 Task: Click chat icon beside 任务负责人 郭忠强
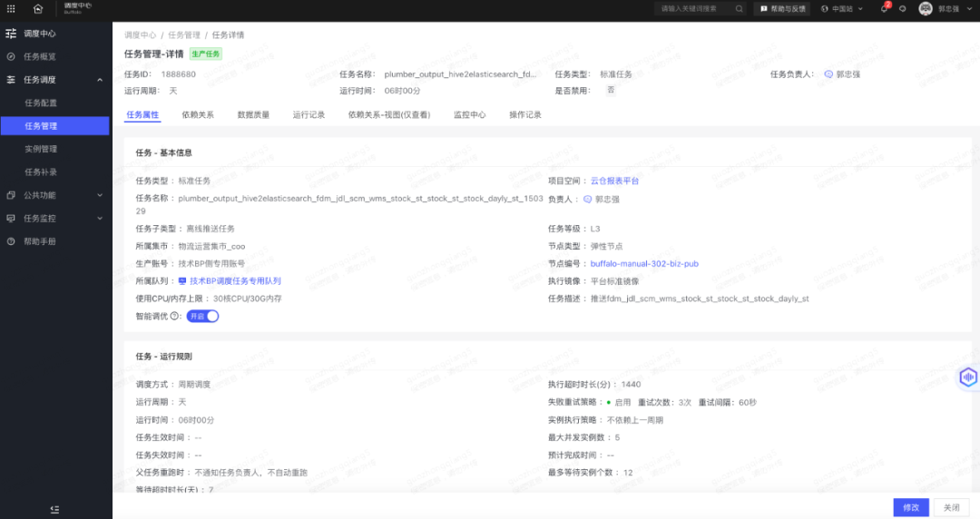(x=828, y=74)
